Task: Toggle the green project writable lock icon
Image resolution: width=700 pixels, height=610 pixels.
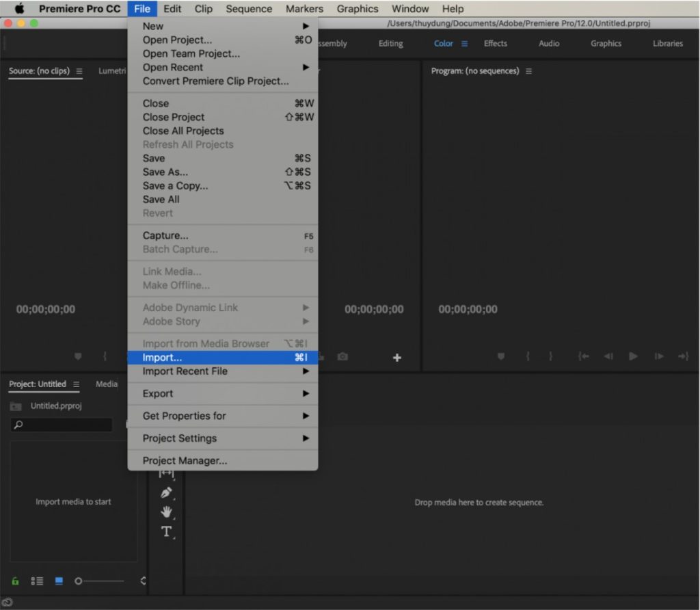Action: coord(16,581)
